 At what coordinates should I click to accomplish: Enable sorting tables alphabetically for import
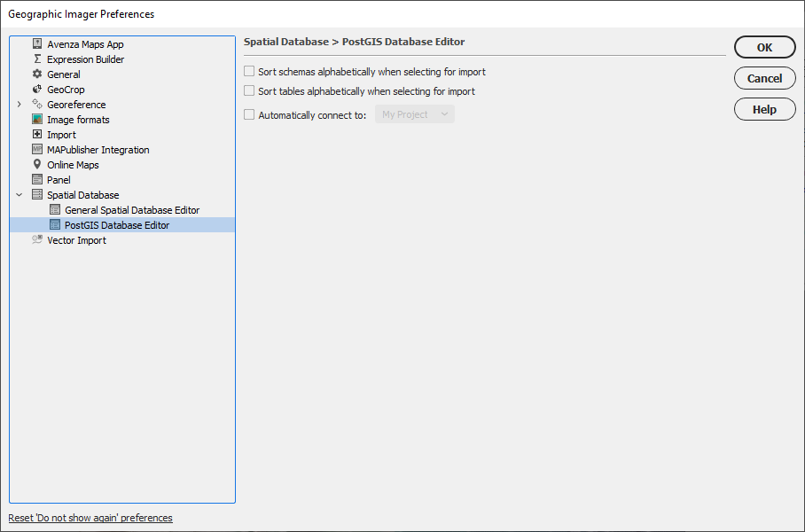click(x=249, y=91)
